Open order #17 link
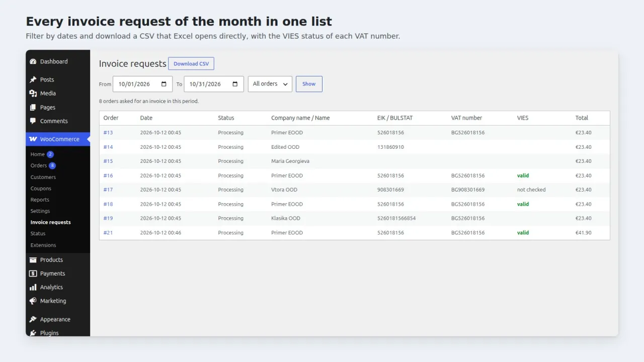This screenshot has width=644, height=362. pos(108,190)
